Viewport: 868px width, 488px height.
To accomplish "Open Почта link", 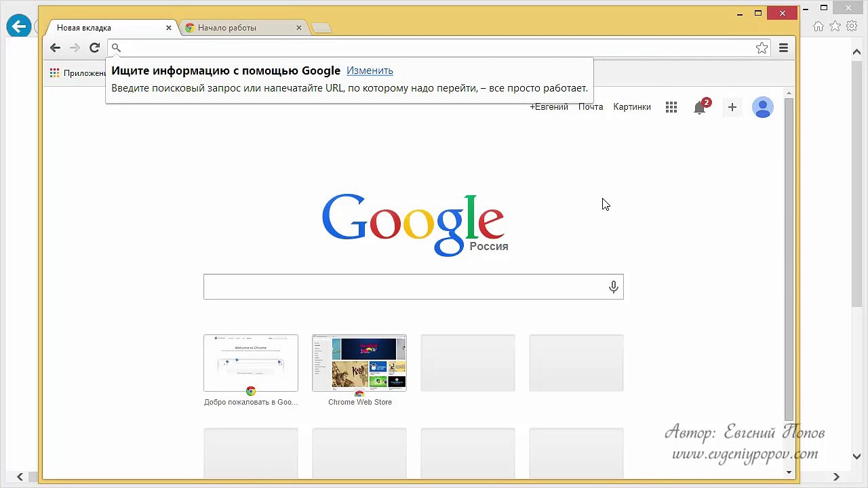I will click(591, 107).
